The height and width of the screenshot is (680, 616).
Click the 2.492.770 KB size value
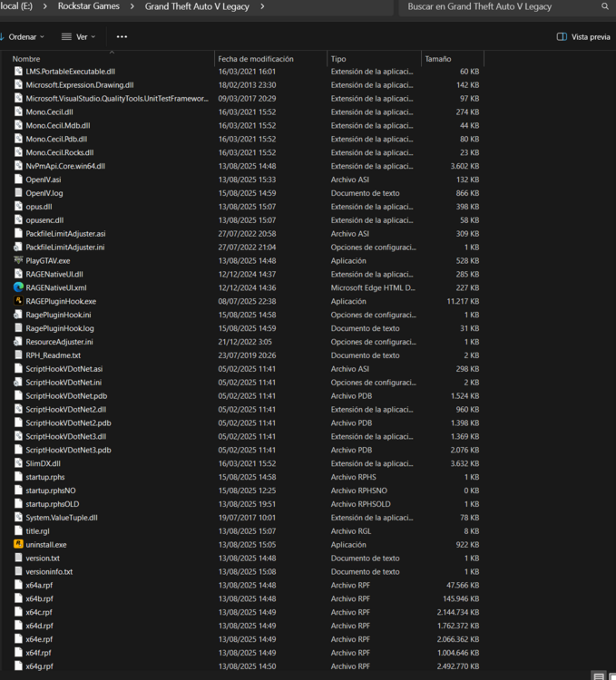click(457, 666)
